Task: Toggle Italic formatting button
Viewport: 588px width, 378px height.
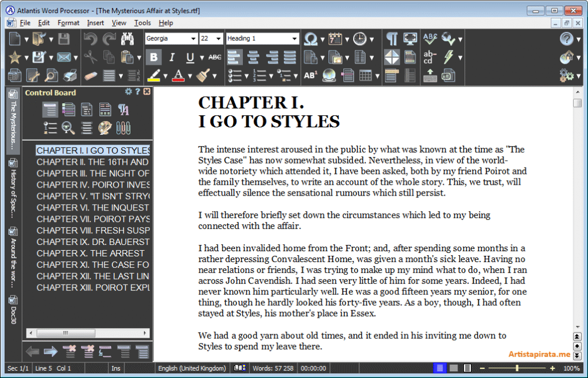Action: [171, 57]
